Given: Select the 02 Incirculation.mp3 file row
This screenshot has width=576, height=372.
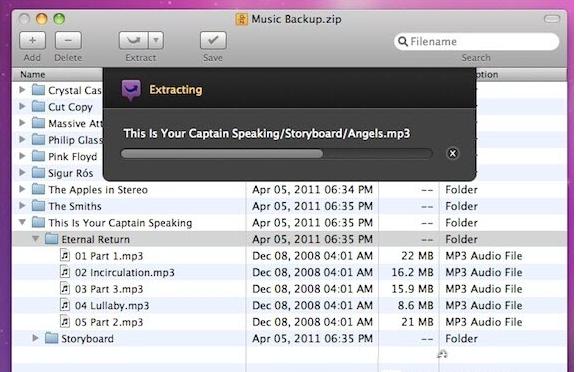Looking at the screenshot, I should pyautogui.click(x=289, y=272).
